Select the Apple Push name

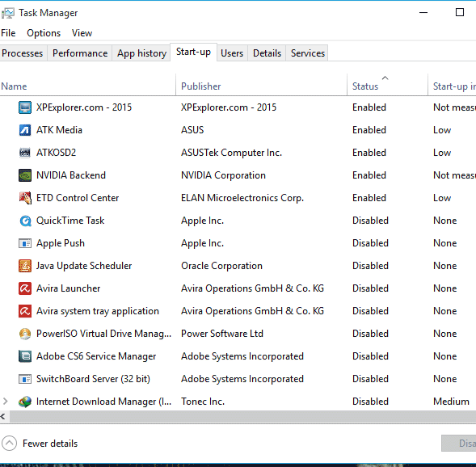(61, 243)
